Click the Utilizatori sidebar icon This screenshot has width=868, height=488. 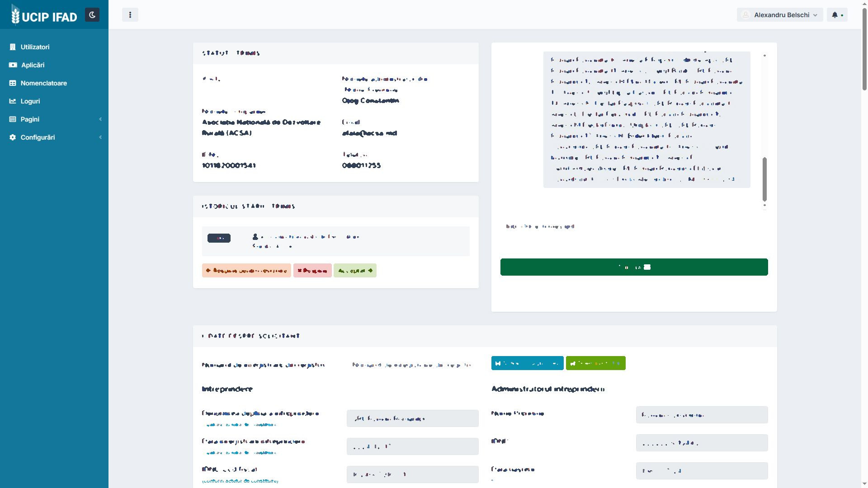coord(13,47)
